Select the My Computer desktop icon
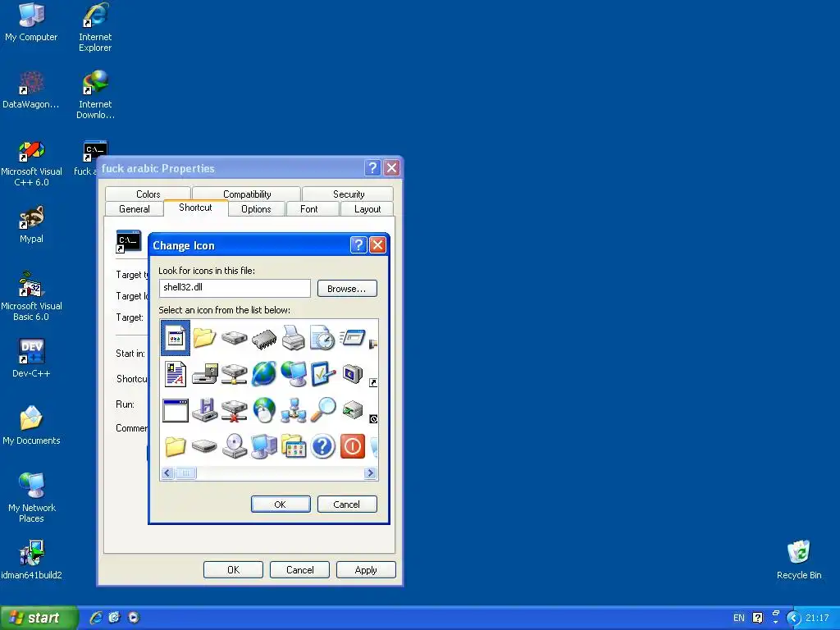This screenshot has height=630, width=840. click(31, 23)
